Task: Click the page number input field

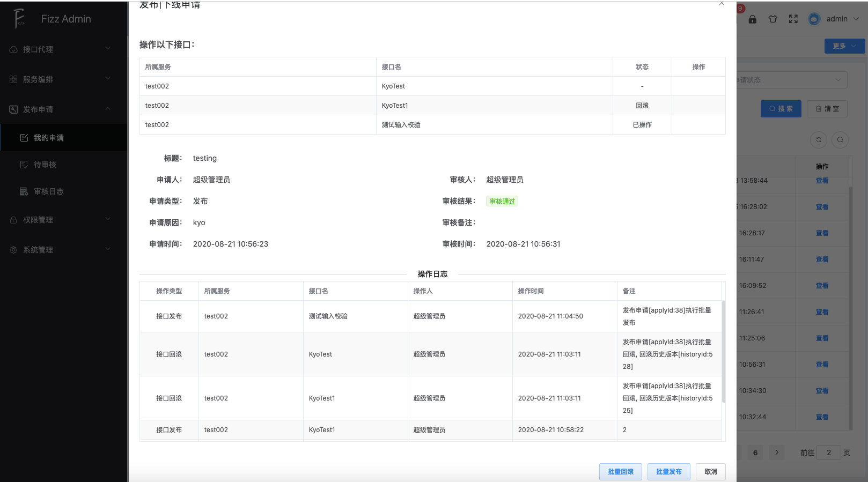Action: point(828,453)
